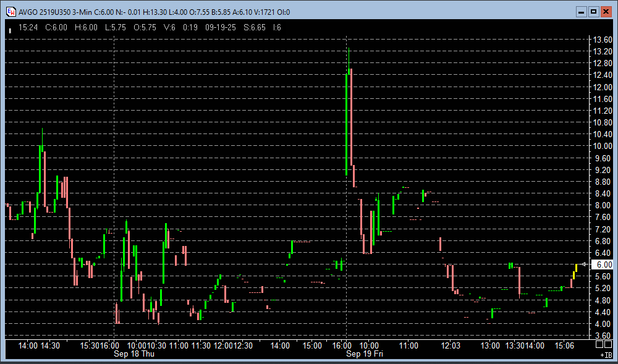Click the small white marker before 15:24

tap(10, 29)
